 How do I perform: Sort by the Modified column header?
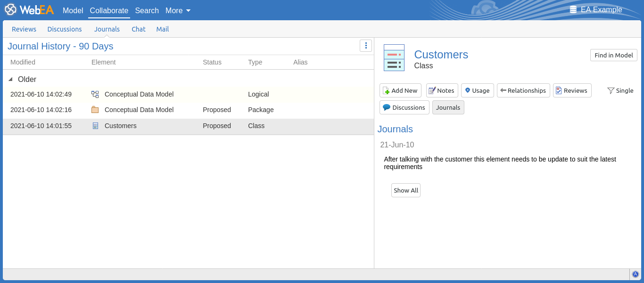[x=23, y=62]
